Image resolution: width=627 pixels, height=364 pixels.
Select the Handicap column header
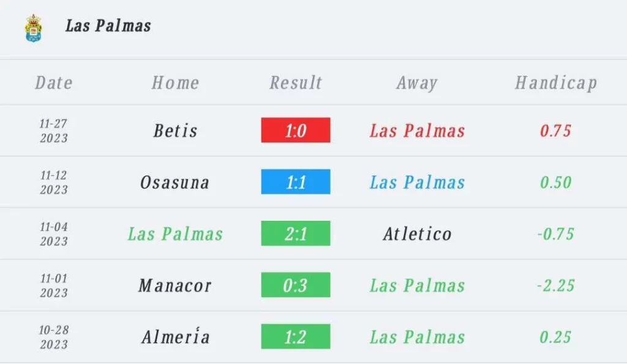pos(556,83)
